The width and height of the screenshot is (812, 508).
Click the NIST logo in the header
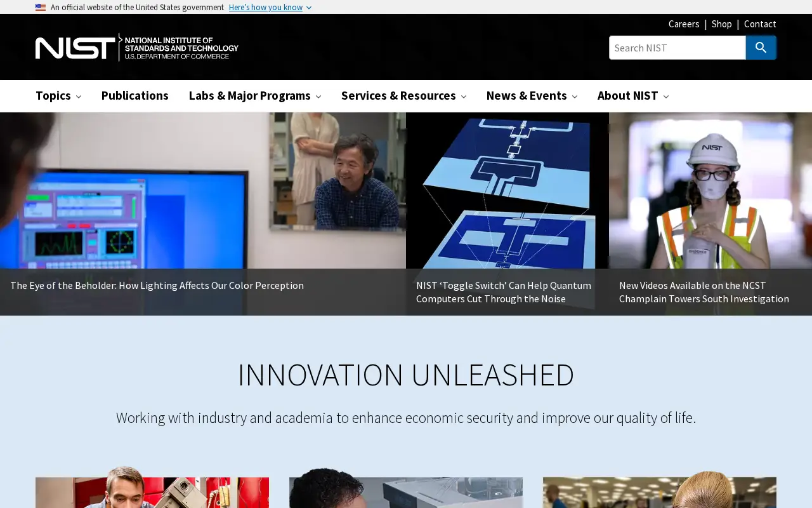click(x=137, y=48)
